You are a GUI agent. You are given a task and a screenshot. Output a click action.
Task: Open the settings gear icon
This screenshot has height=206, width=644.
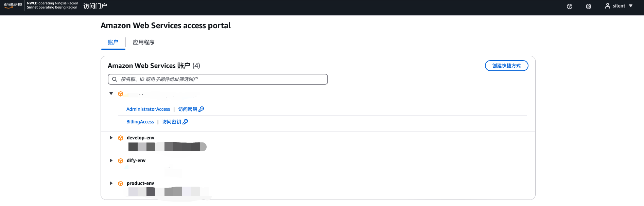pyautogui.click(x=589, y=6)
